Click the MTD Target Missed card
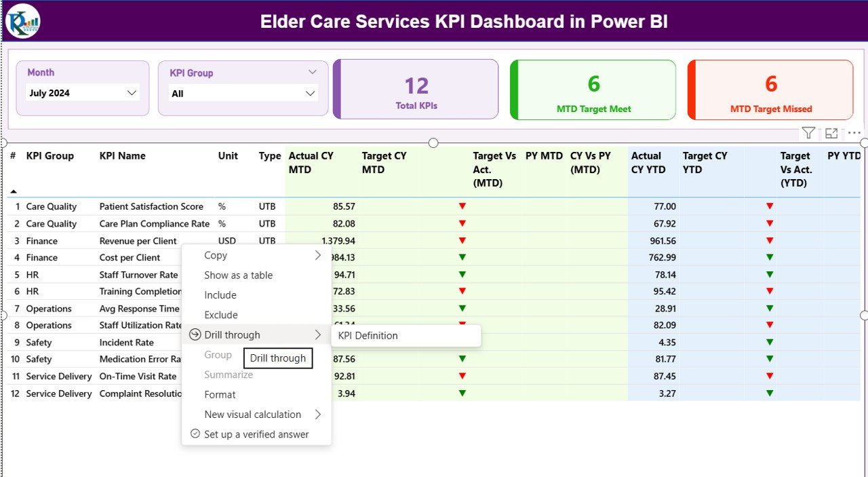868x477 pixels. (771, 90)
